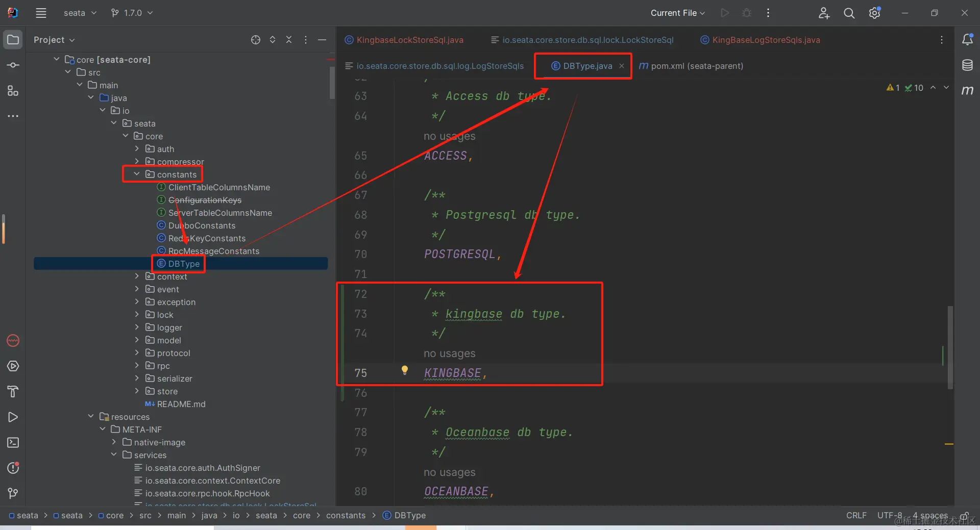
Task: Expand selected node in Project tree
Action: (x=273, y=40)
